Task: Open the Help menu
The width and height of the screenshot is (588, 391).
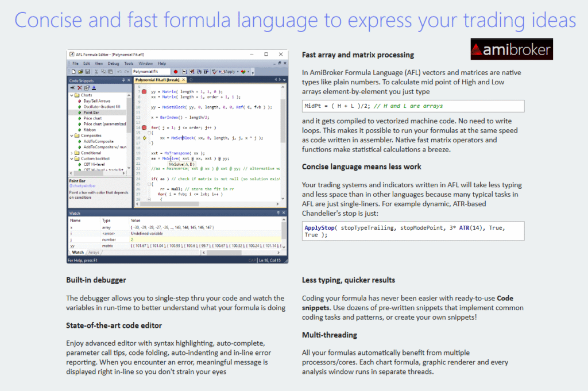Action: click(x=161, y=63)
